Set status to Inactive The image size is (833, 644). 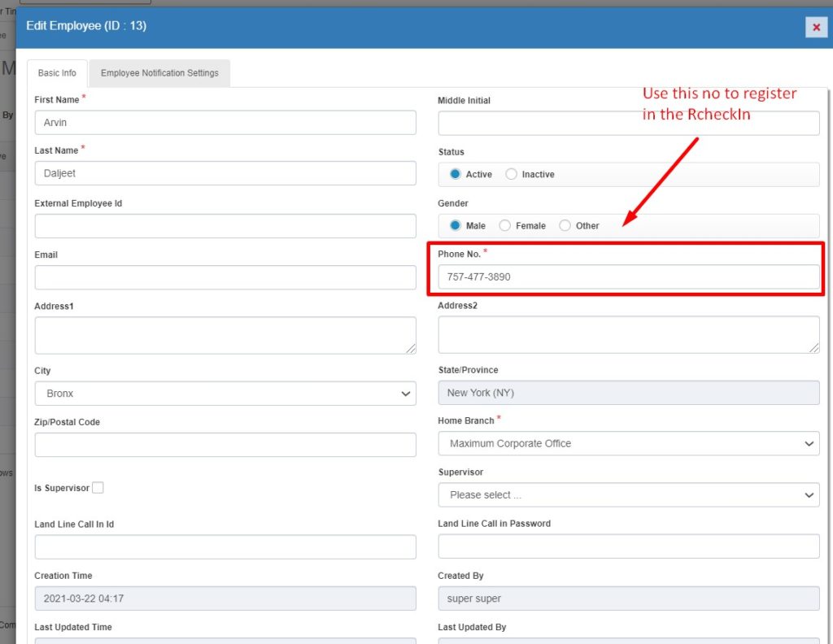coord(511,174)
